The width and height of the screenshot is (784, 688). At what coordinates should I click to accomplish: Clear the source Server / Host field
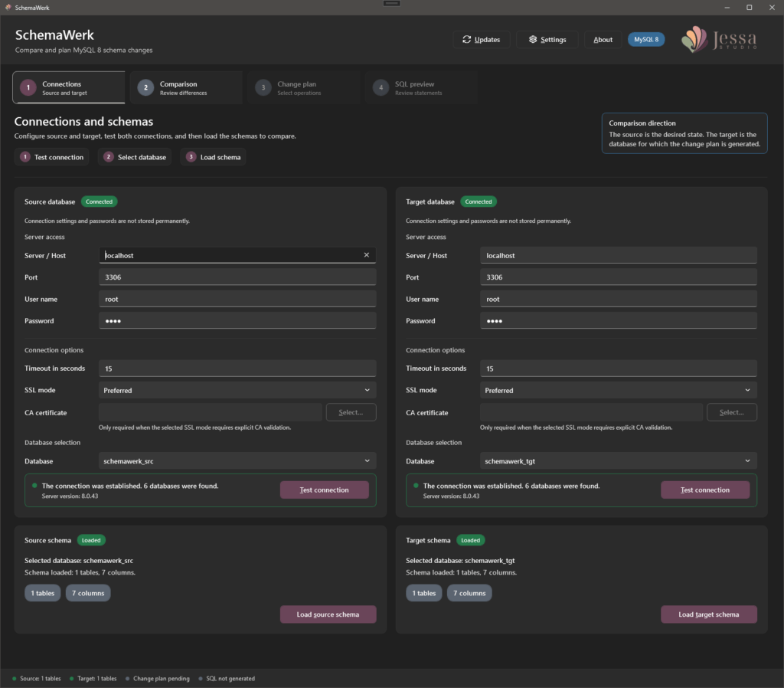367,255
